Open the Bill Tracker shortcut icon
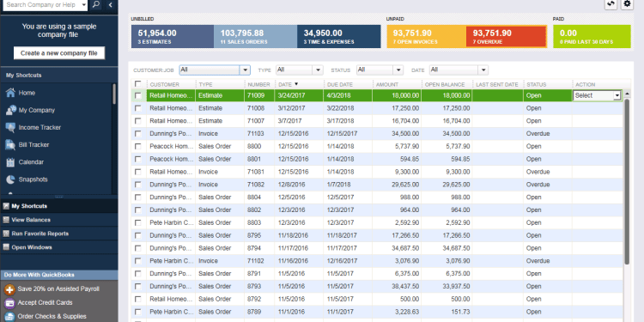This screenshot has width=644, height=322. click(10, 144)
